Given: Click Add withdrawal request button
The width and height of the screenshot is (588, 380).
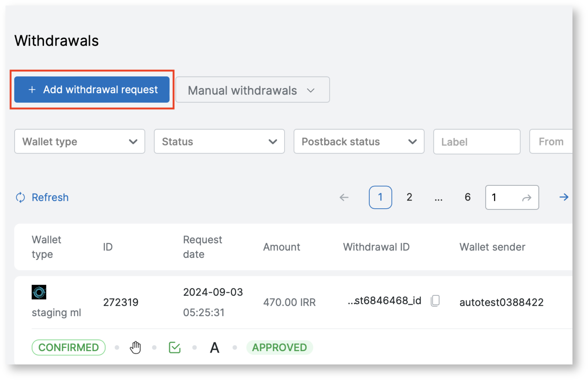Looking at the screenshot, I should [92, 90].
